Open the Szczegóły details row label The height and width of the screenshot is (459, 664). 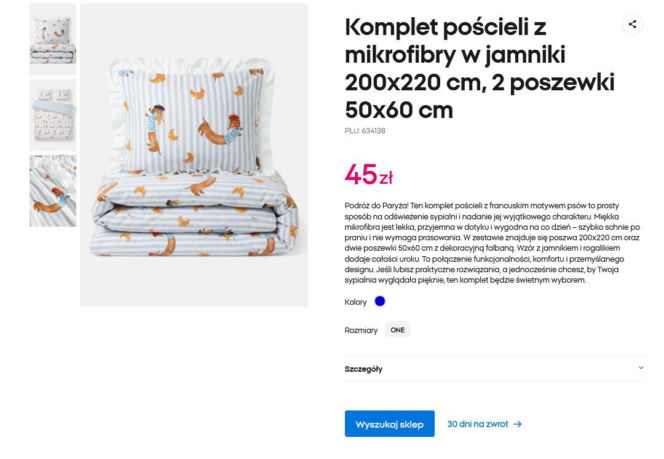point(363,368)
